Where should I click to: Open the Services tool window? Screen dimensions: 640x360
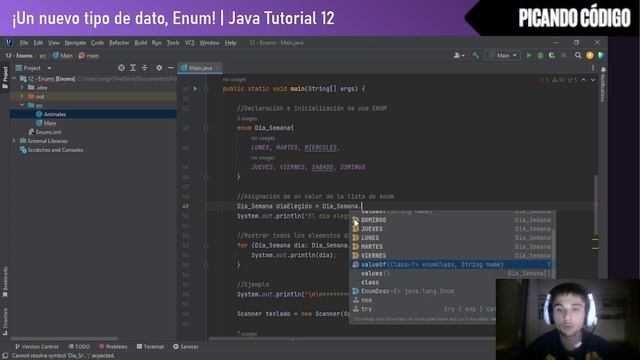click(x=186, y=347)
